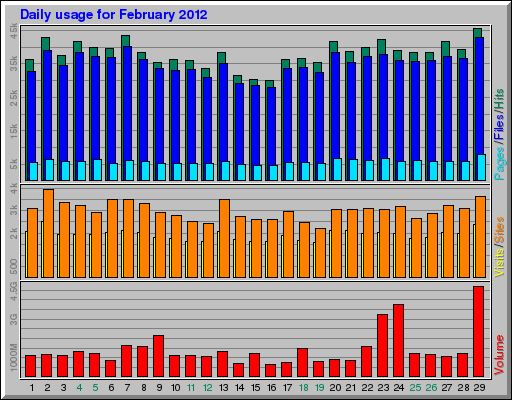Click the '4.5G' y-axis label
The image size is (512, 400).
[x=14, y=291]
